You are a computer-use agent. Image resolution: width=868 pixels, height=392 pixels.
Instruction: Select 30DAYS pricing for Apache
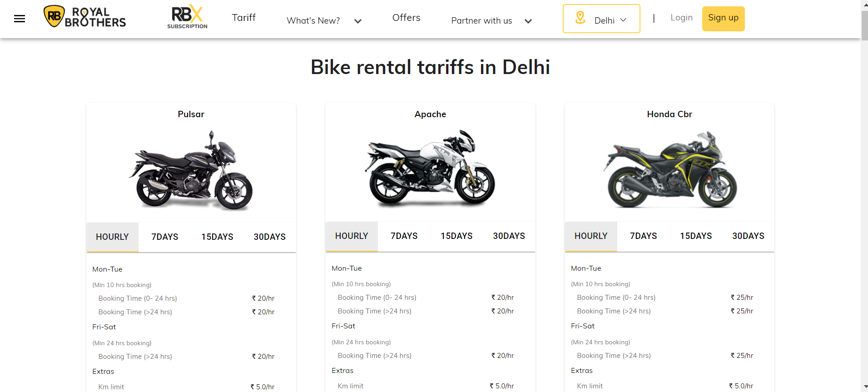(x=509, y=236)
